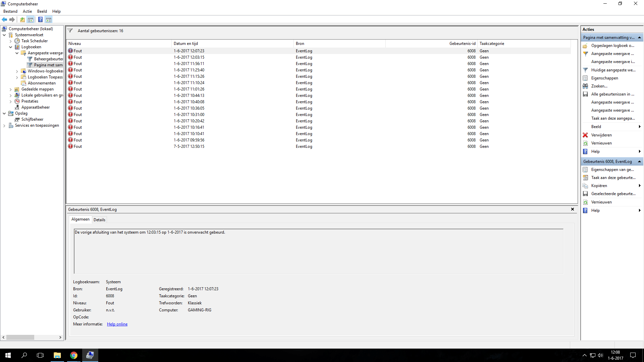Click Zoeken binoculars action
The image size is (644, 362).
(x=599, y=86)
